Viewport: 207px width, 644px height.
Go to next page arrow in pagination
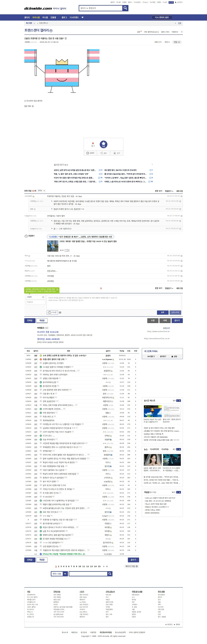pyautogui.click(x=104, y=567)
